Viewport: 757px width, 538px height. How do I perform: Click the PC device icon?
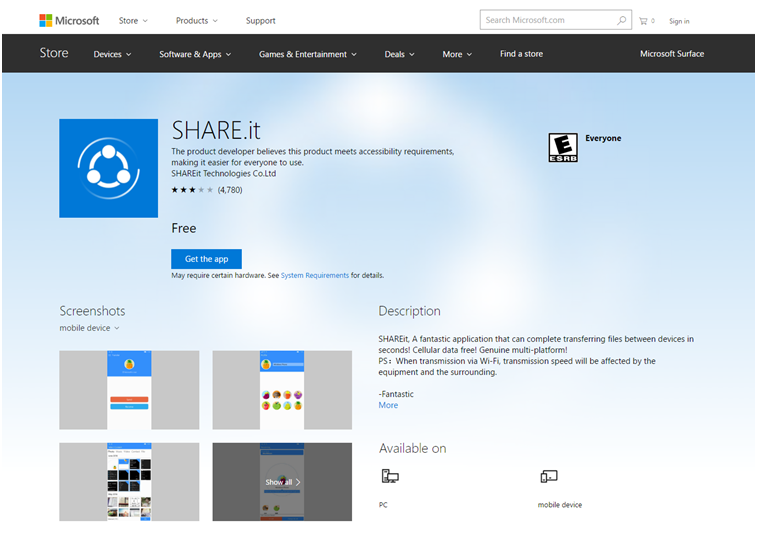tap(390, 476)
